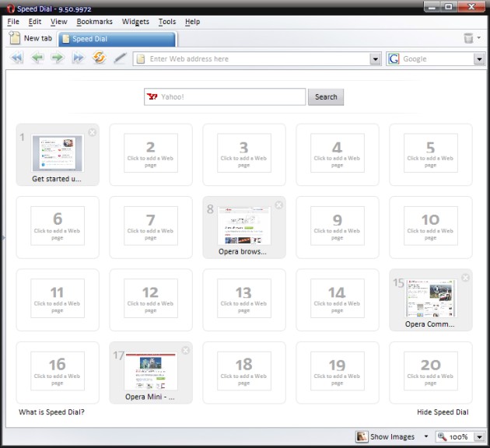Add a Web page to Speed Dial slot 9
The height and width of the screenshot is (448, 490).
[338, 226]
